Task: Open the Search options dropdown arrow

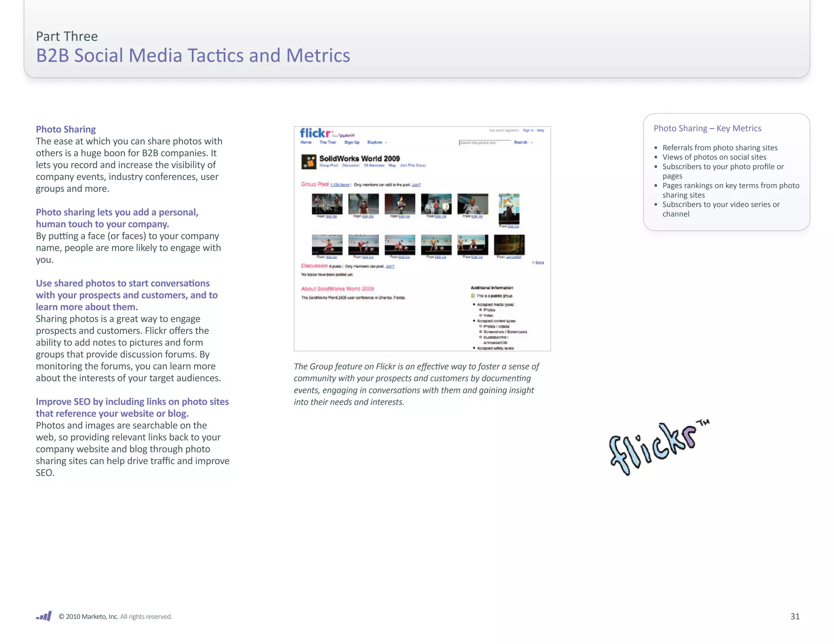Action: point(532,142)
